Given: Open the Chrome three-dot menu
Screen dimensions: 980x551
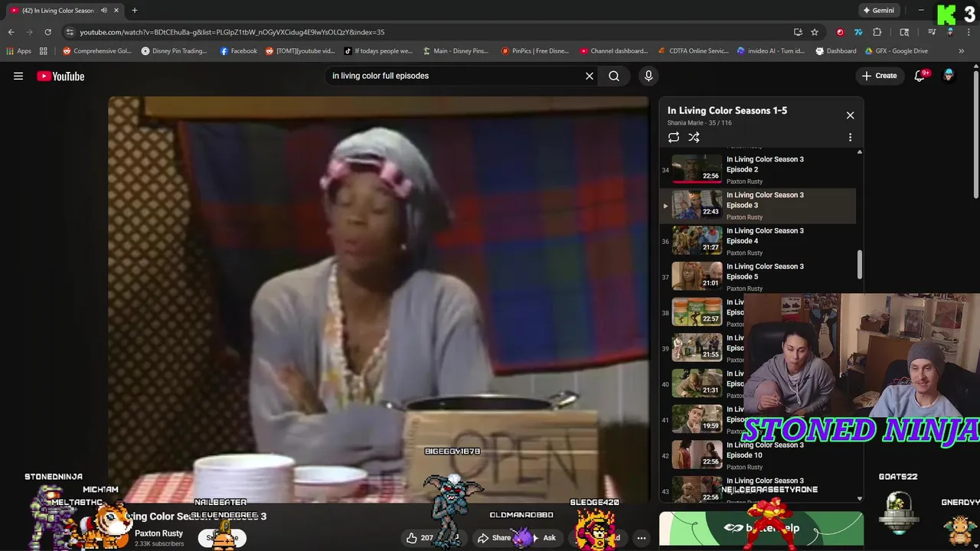Looking at the screenshot, I should point(969,32).
